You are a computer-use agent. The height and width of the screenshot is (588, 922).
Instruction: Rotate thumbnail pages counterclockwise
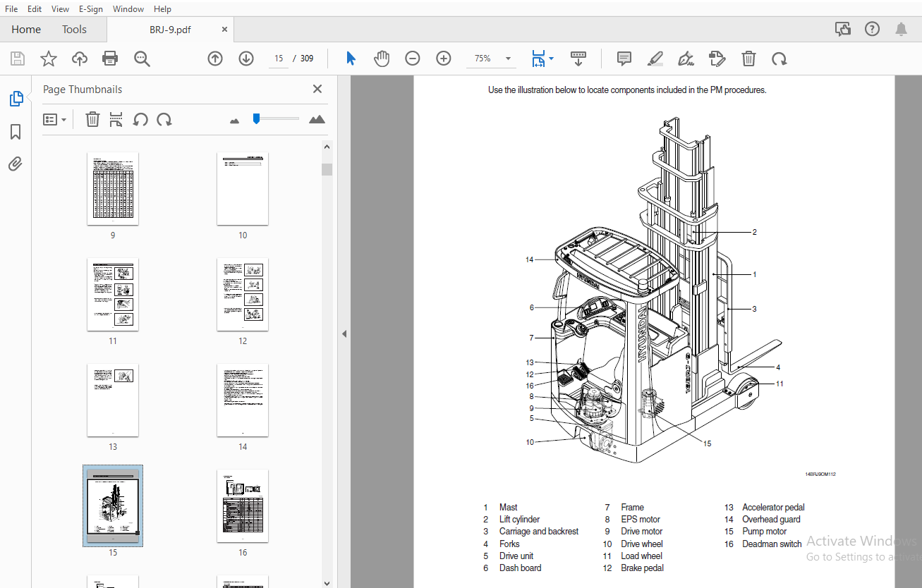(140, 119)
